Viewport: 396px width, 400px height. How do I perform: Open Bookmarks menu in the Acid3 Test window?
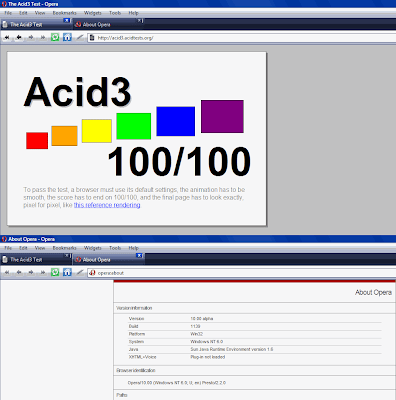click(x=64, y=13)
